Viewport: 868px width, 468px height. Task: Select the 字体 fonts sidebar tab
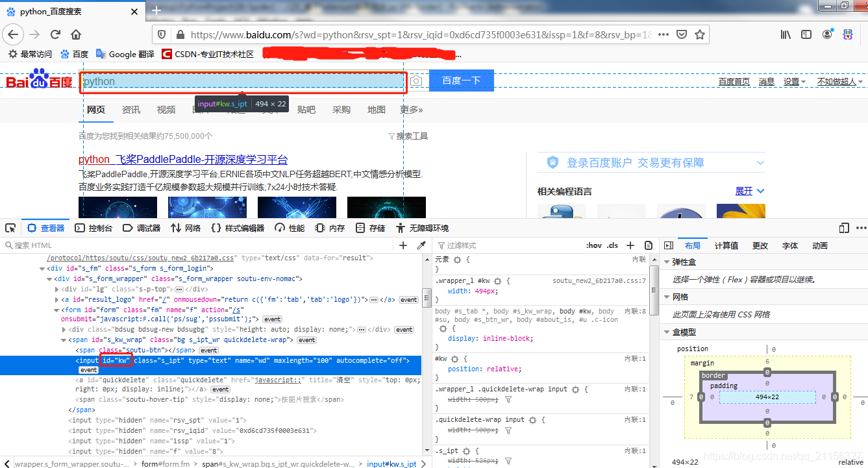click(x=790, y=245)
